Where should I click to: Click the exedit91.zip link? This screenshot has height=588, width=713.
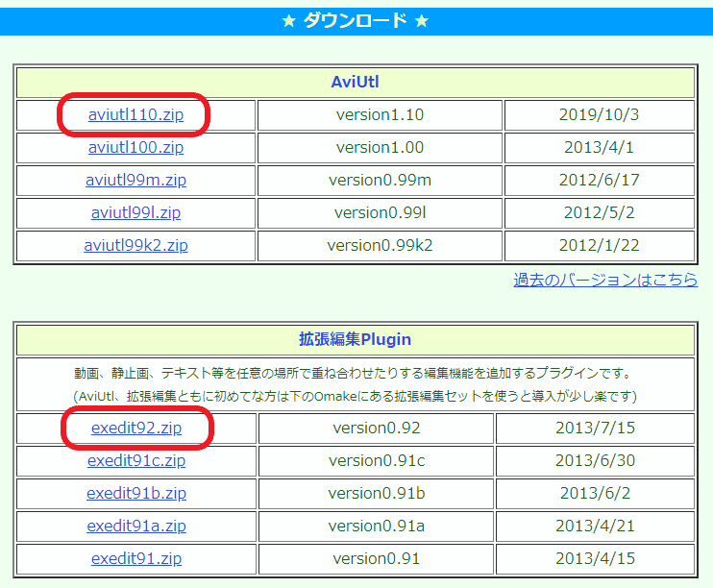136,559
